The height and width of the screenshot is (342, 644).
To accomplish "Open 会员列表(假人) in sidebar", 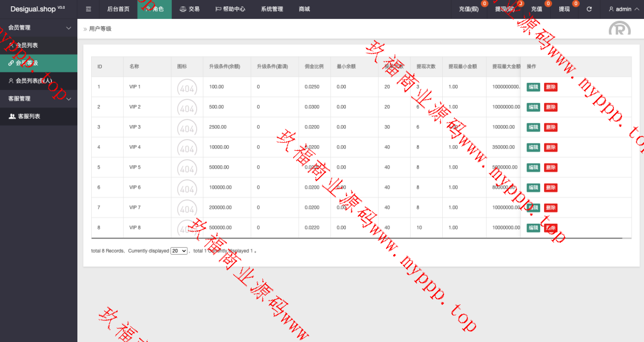I will pyautogui.click(x=33, y=80).
